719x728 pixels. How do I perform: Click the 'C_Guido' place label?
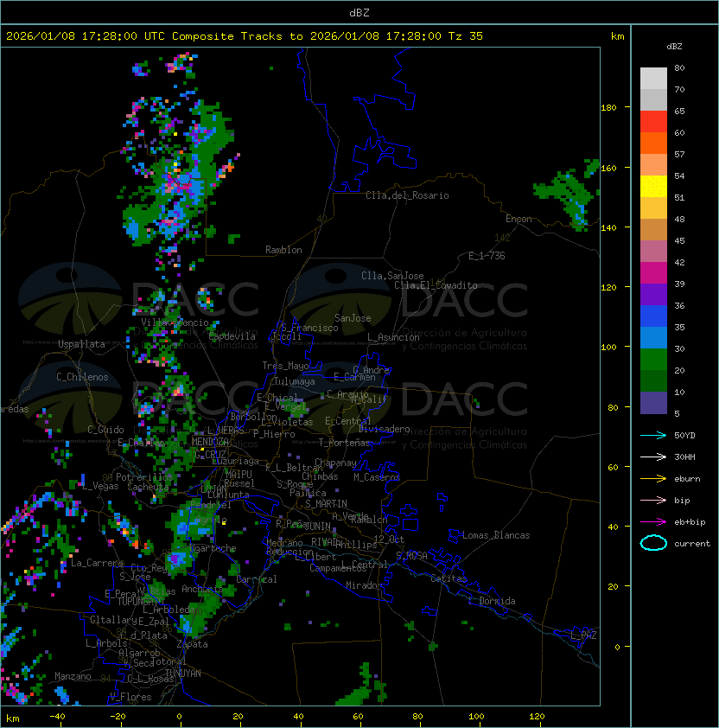pyautogui.click(x=105, y=430)
